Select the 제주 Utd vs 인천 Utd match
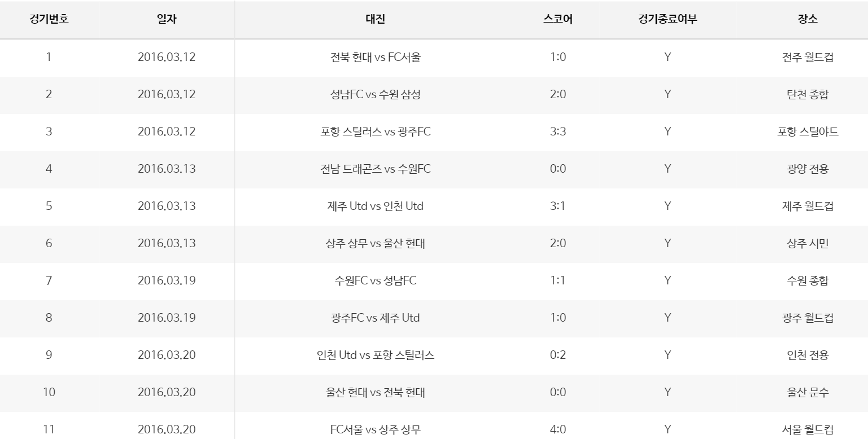The width and height of the screenshot is (868, 439). (x=376, y=206)
